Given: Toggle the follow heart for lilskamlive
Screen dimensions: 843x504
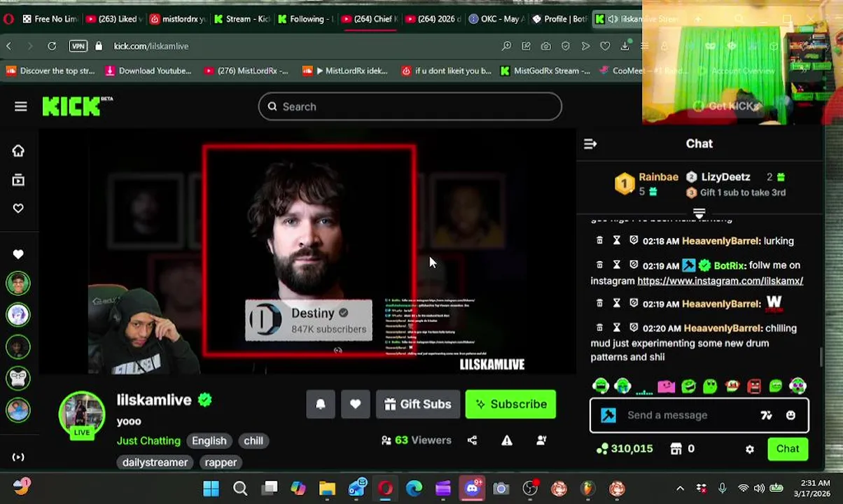Looking at the screenshot, I should coord(356,404).
